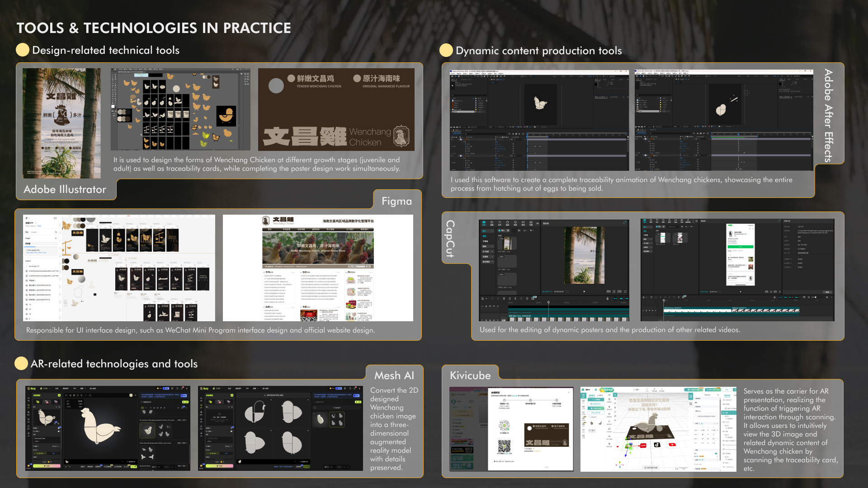Image resolution: width=868 pixels, height=488 pixels.
Task: Click the Meshy logo in left Mesh AI window
Action: (31, 389)
